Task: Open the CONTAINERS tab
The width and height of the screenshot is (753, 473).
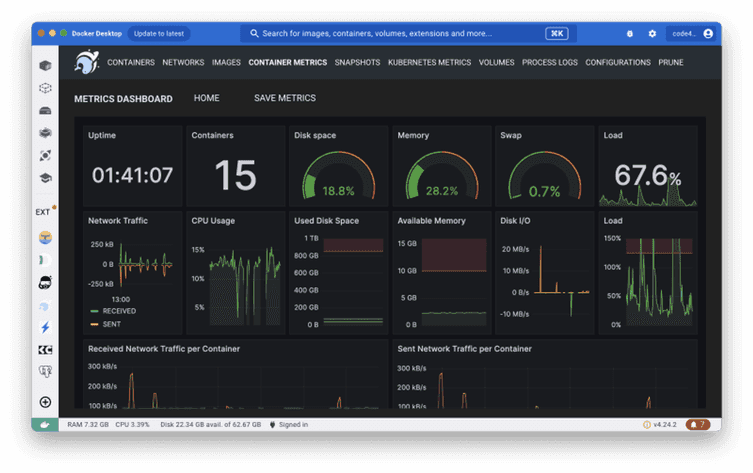Action: coord(131,62)
